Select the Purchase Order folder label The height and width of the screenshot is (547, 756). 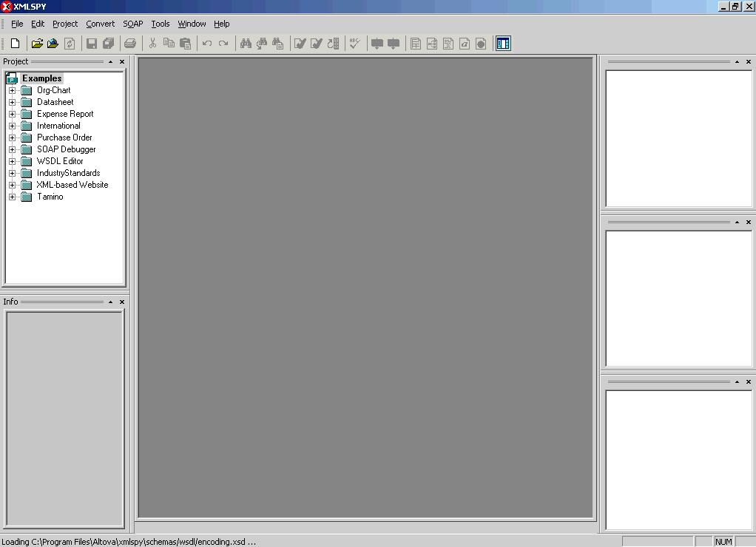[x=64, y=137]
